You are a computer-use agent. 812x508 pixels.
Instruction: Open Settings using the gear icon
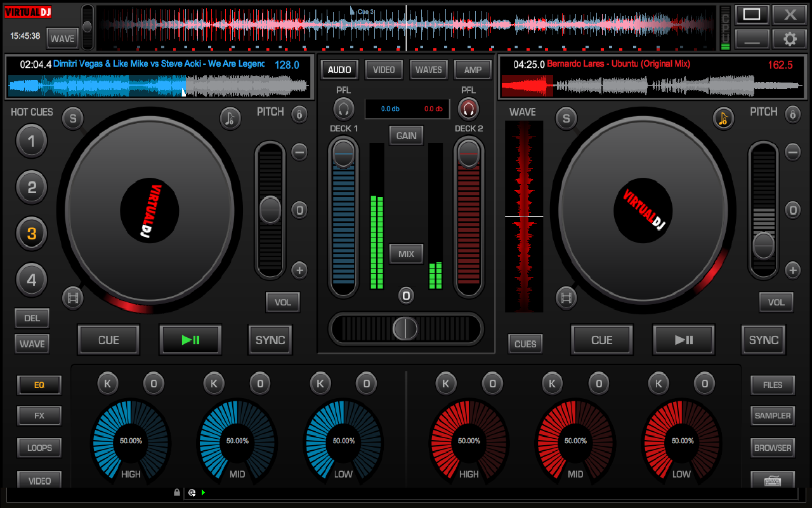point(790,38)
